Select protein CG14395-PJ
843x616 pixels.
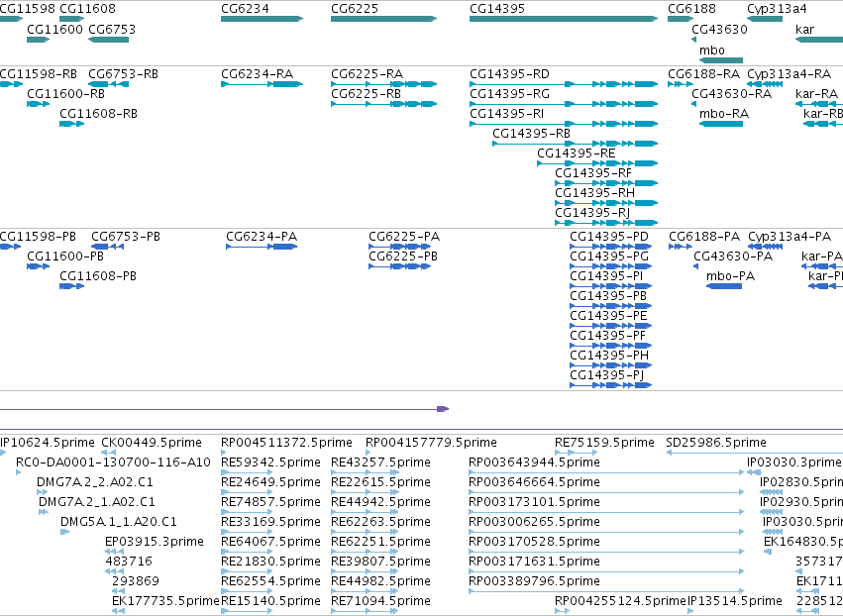611,385
